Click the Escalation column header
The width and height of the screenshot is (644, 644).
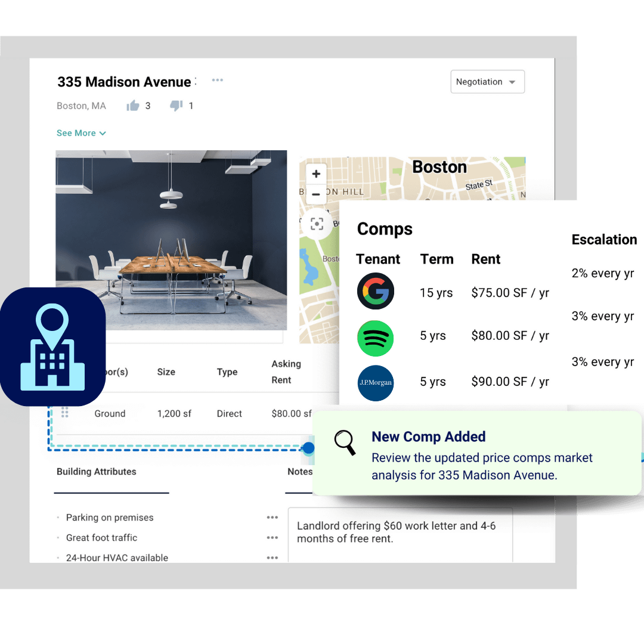[604, 240]
